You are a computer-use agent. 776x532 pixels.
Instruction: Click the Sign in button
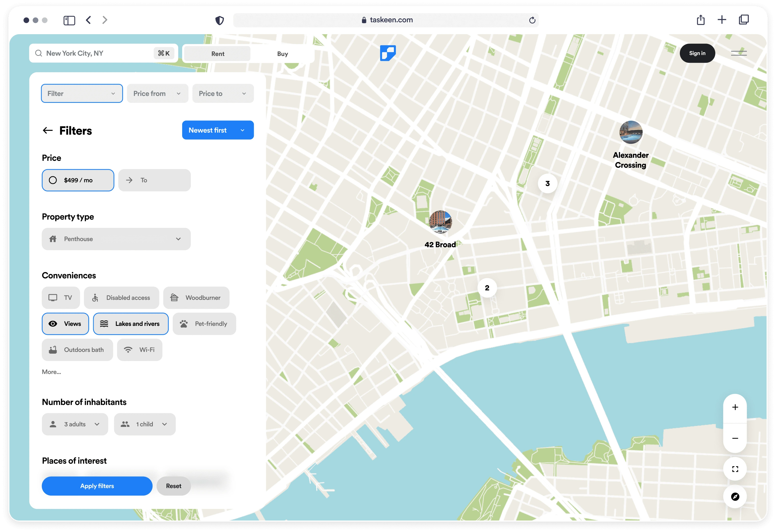pyautogui.click(x=697, y=53)
